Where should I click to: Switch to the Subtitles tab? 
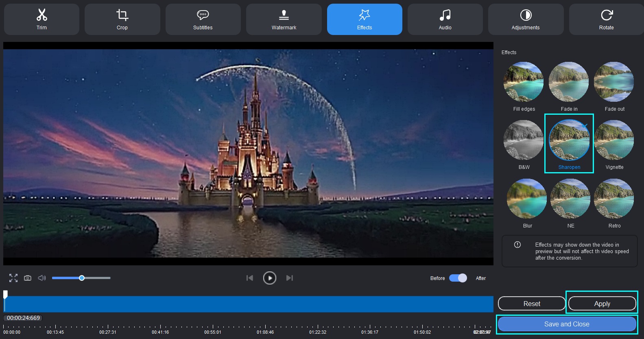(203, 19)
